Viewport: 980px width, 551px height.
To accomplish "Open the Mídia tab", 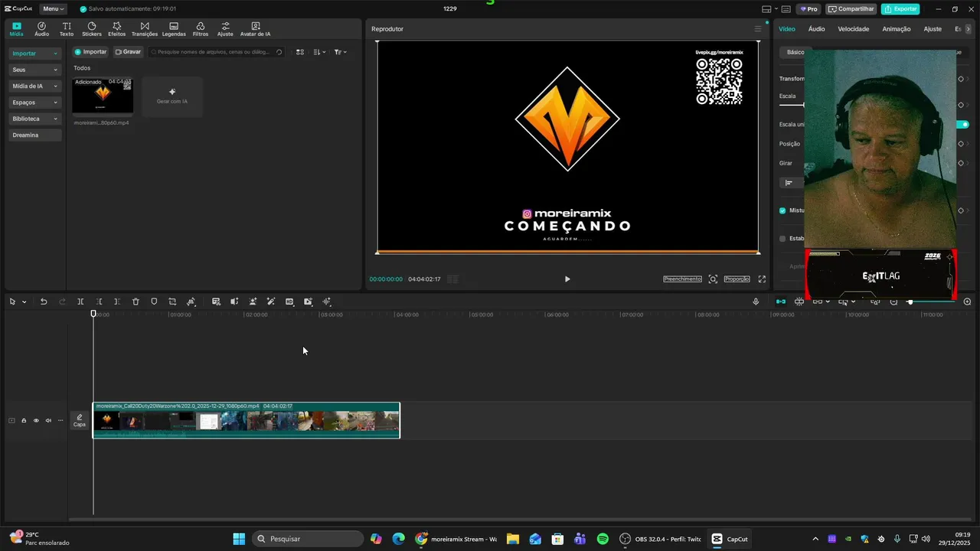I will [x=16, y=29].
